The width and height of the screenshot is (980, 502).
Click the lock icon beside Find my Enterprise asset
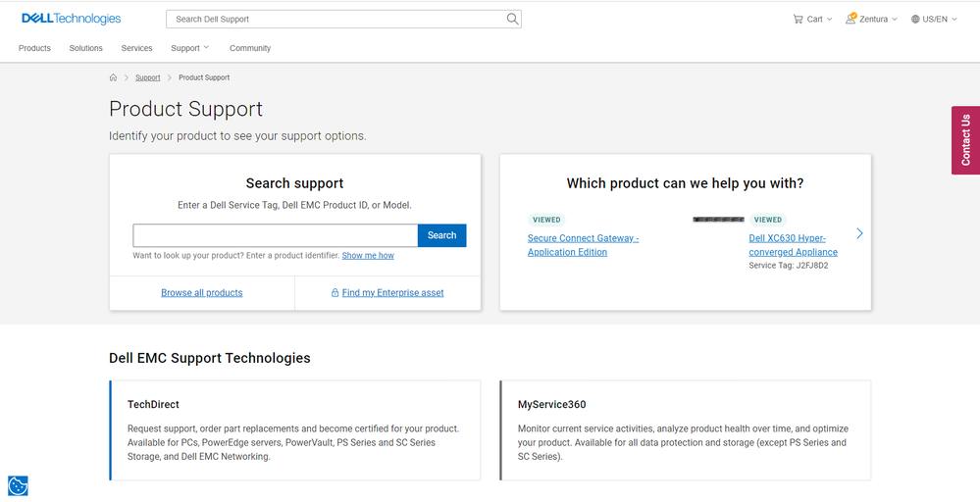335,293
